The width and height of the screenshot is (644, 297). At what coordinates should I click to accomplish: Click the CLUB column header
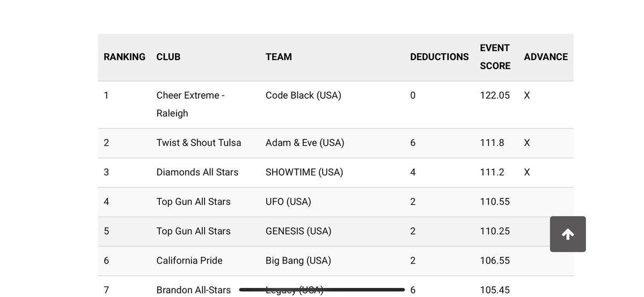point(168,57)
